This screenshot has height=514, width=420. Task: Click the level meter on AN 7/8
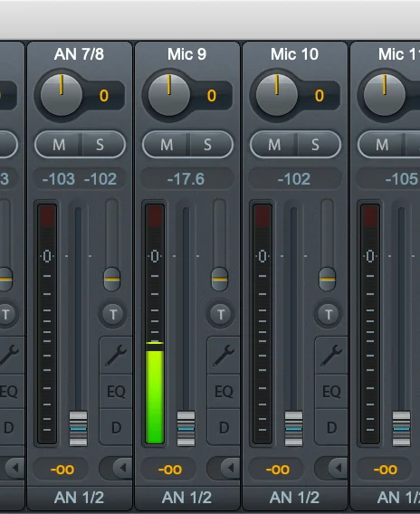[x=47, y=324]
